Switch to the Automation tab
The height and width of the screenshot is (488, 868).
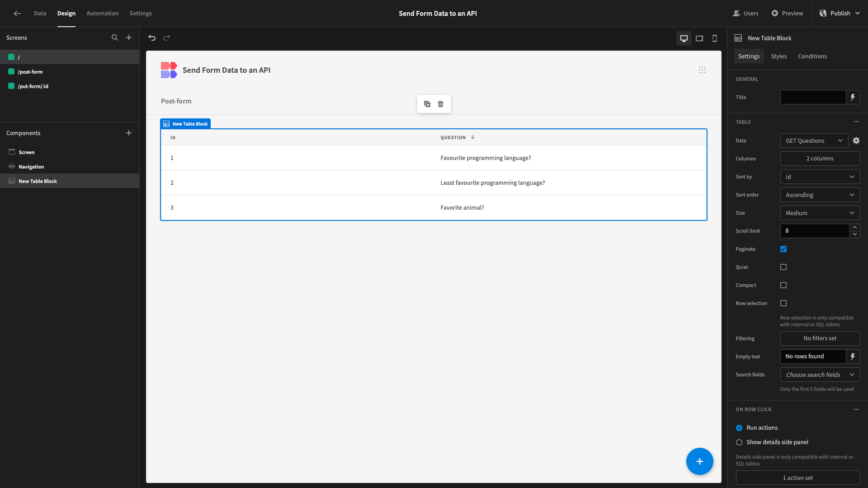[x=102, y=14]
